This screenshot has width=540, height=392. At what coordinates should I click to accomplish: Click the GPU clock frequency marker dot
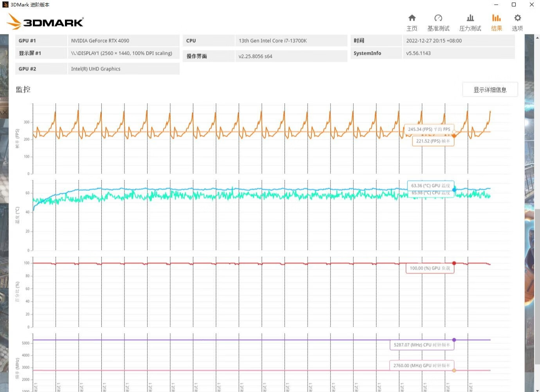coord(454,370)
